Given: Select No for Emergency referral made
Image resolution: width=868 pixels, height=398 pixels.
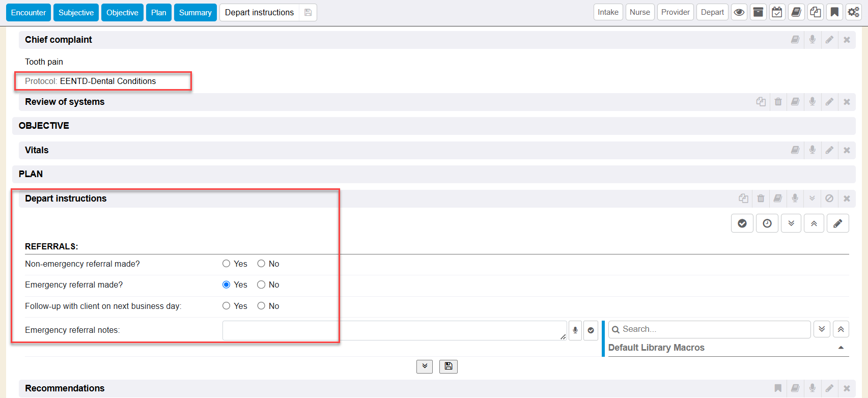Looking at the screenshot, I should tap(261, 285).
